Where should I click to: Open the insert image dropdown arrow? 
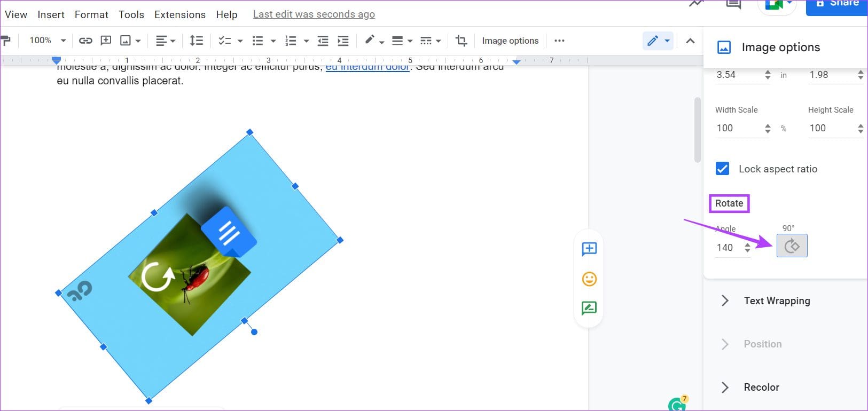(x=138, y=41)
